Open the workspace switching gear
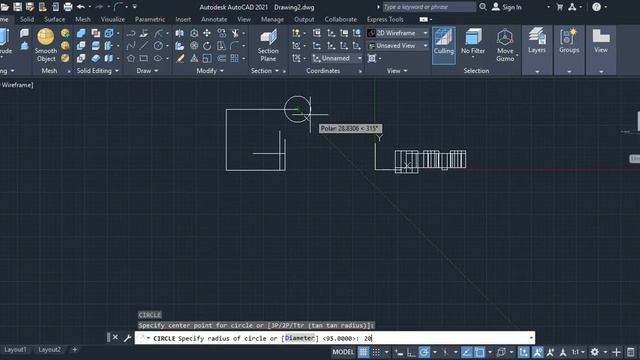Screen dimensions: 640x360 pos(595,352)
